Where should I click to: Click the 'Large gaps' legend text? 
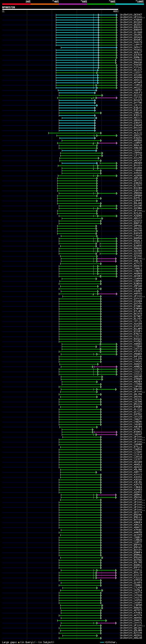pos(10,642)
